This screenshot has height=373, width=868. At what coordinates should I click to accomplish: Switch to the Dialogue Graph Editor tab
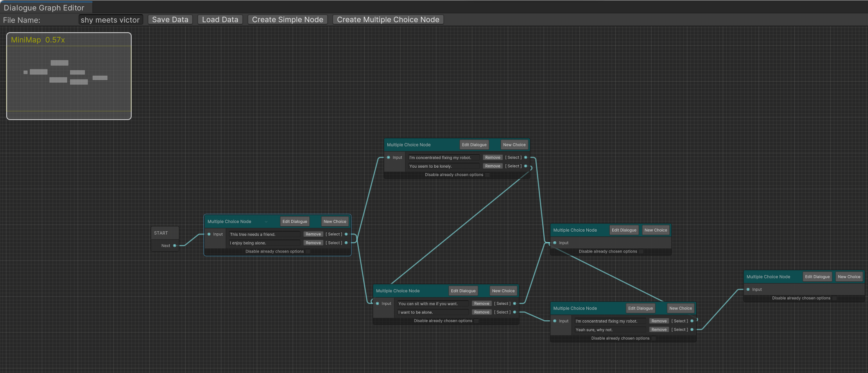pyautogui.click(x=44, y=8)
